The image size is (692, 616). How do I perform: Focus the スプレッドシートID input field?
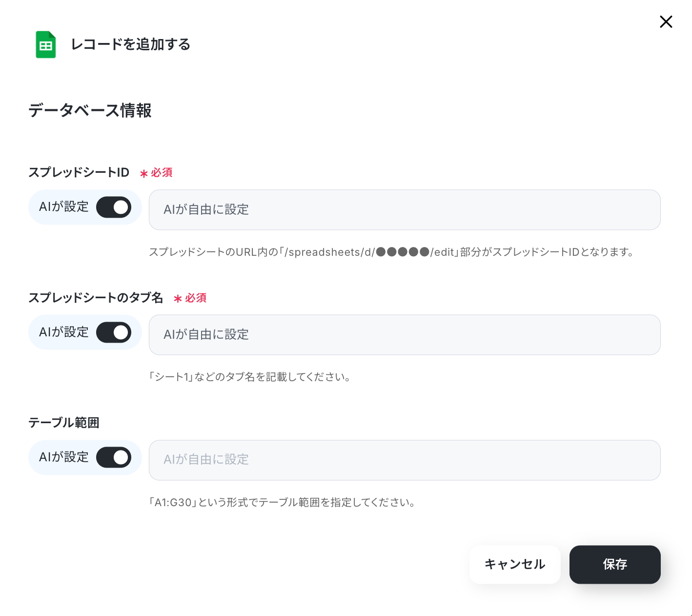tap(405, 210)
